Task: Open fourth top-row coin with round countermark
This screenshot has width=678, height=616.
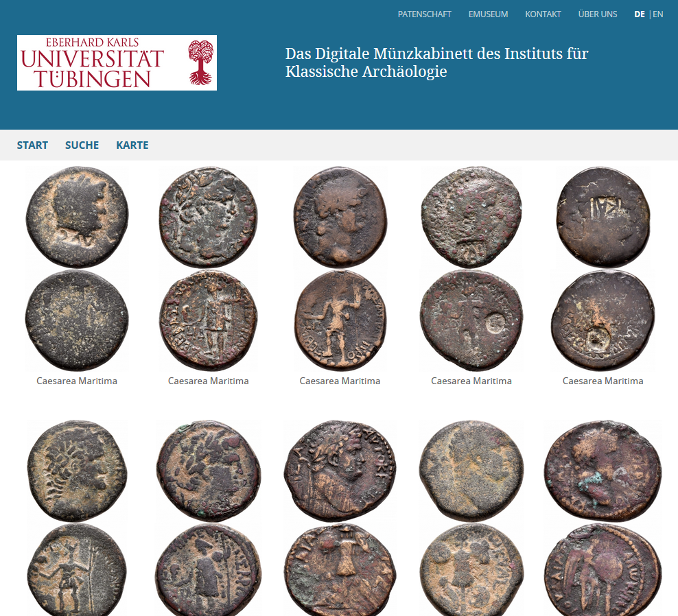Action: click(x=471, y=268)
